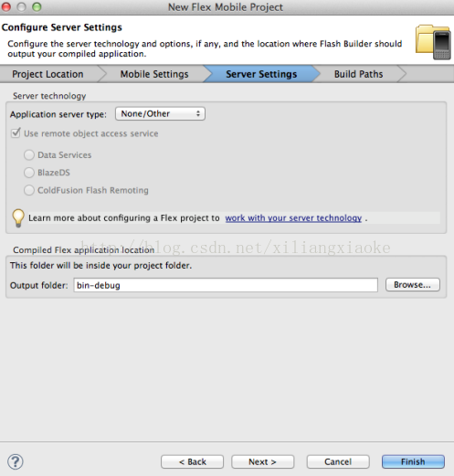Click into the Output folder text field
This screenshot has height=476, width=454.
(x=226, y=285)
